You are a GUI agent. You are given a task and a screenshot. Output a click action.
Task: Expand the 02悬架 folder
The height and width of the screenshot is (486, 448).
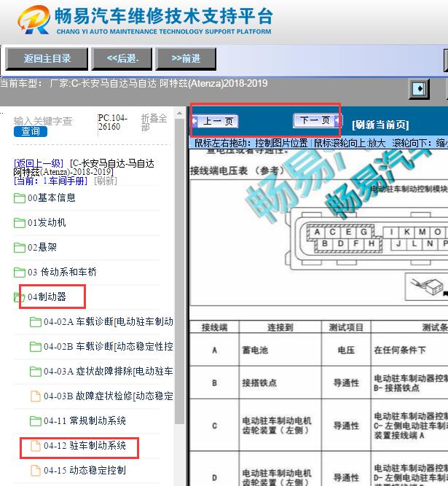tap(42, 247)
